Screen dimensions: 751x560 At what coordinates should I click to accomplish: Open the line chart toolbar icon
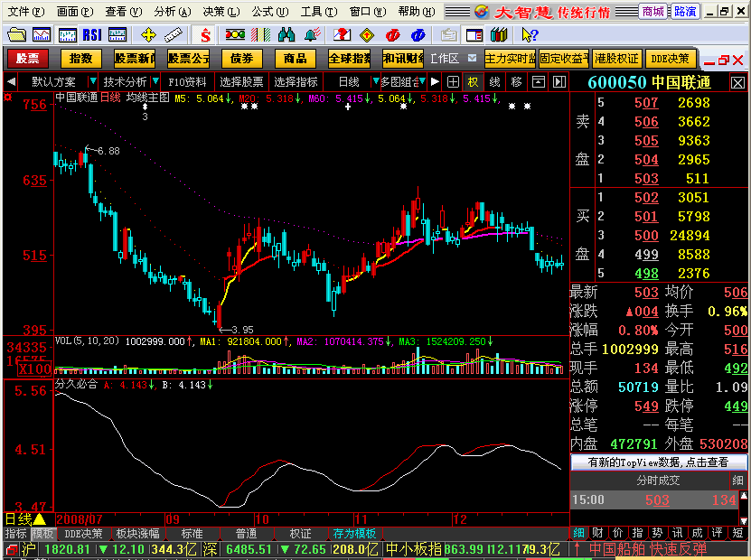pyautogui.click(x=42, y=35)
